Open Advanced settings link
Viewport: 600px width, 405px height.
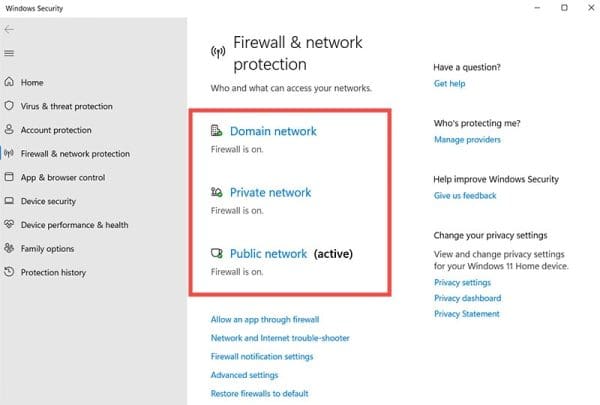(x=244, y=375)
